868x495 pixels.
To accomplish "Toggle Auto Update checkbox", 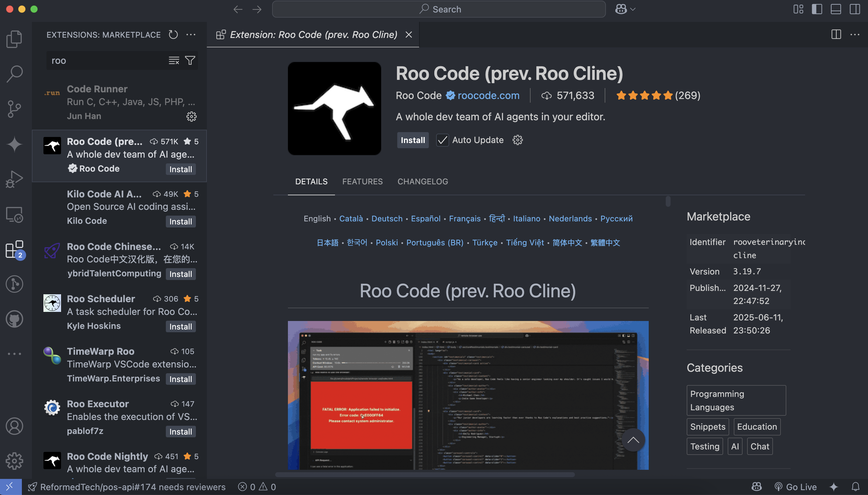I will click(x=442, y=140).
